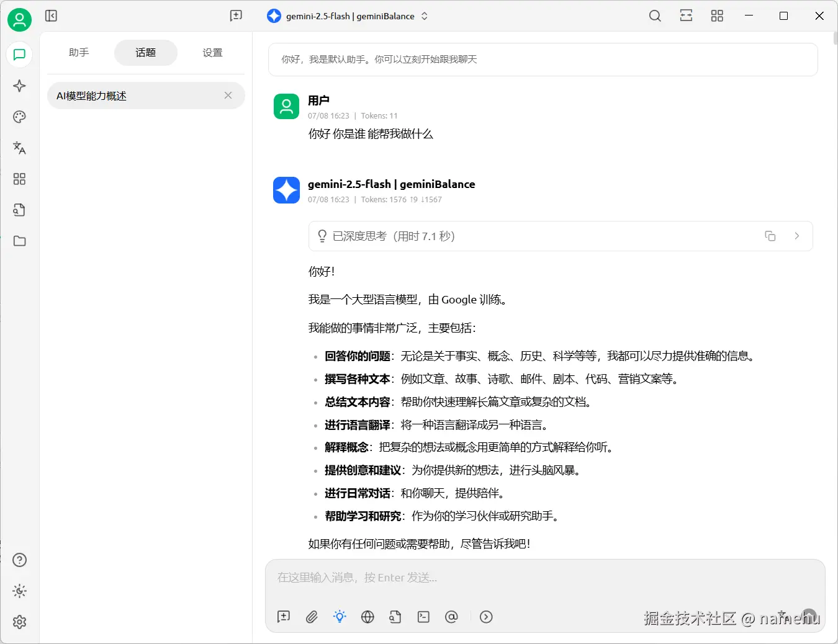
Task: Open the files folder page in sidebar
Action: point(19,241)
